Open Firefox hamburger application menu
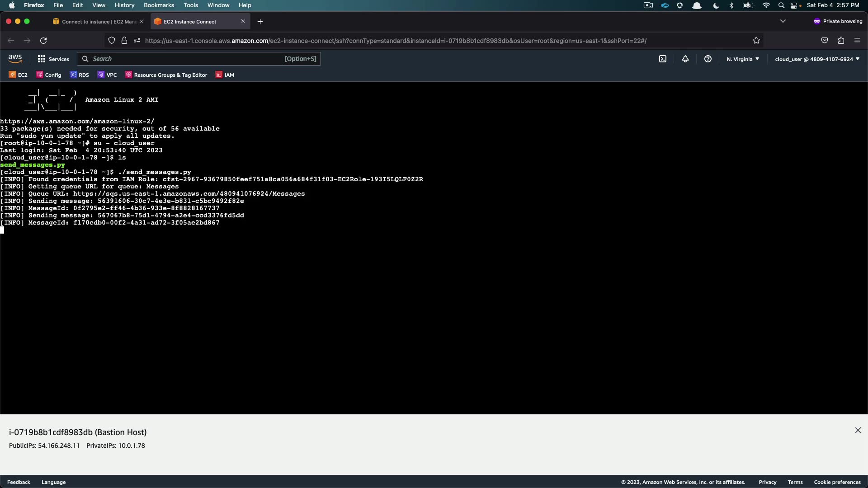Screen dimensions: 868x488 (x=857, y=41)
